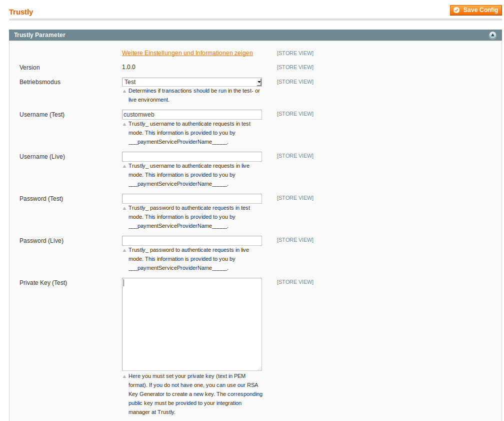This screenshot has width=504, height=421.
Task: Click inside the Private Key (Test) textarea
Action: coord(191,324)
